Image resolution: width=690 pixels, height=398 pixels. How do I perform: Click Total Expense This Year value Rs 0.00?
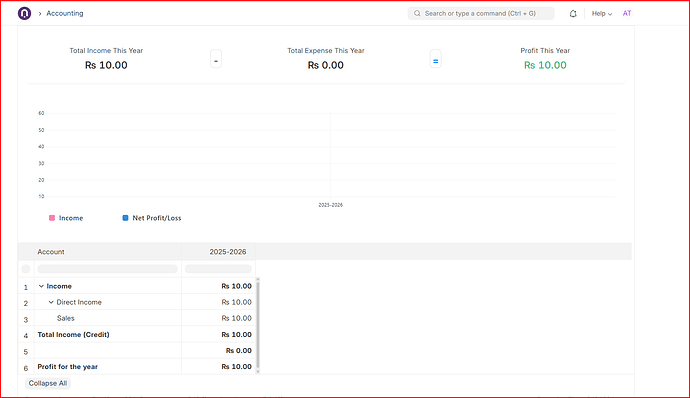click(x=326, y=65)
